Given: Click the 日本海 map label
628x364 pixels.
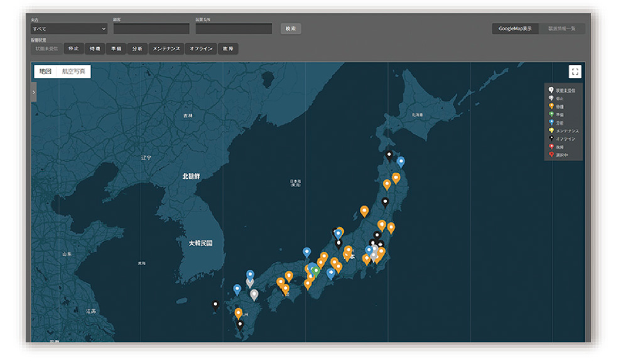Looking at the screenshot, I should (x=296, y=183).
